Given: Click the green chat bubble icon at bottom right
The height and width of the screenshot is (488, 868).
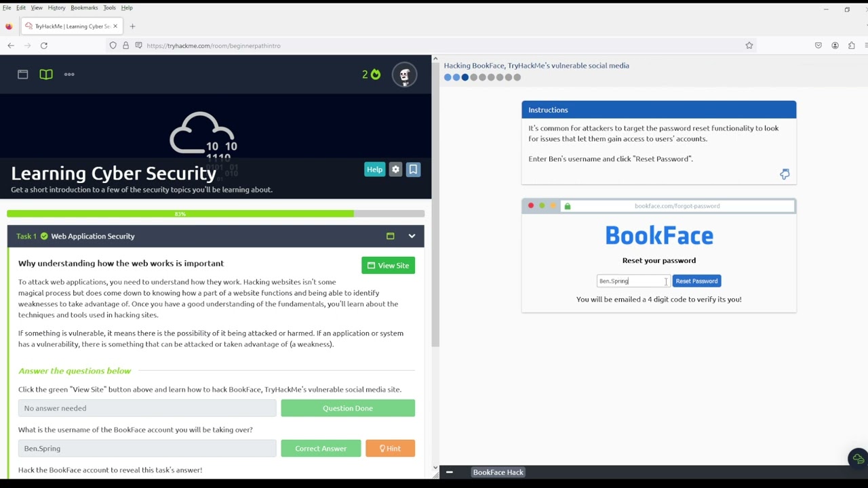Looking at the screenshot, I should [x=858, y=459].
